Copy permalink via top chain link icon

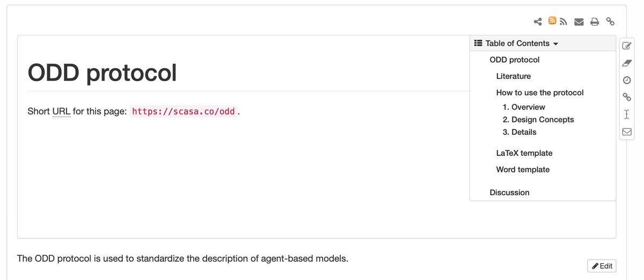click(610, 21)
